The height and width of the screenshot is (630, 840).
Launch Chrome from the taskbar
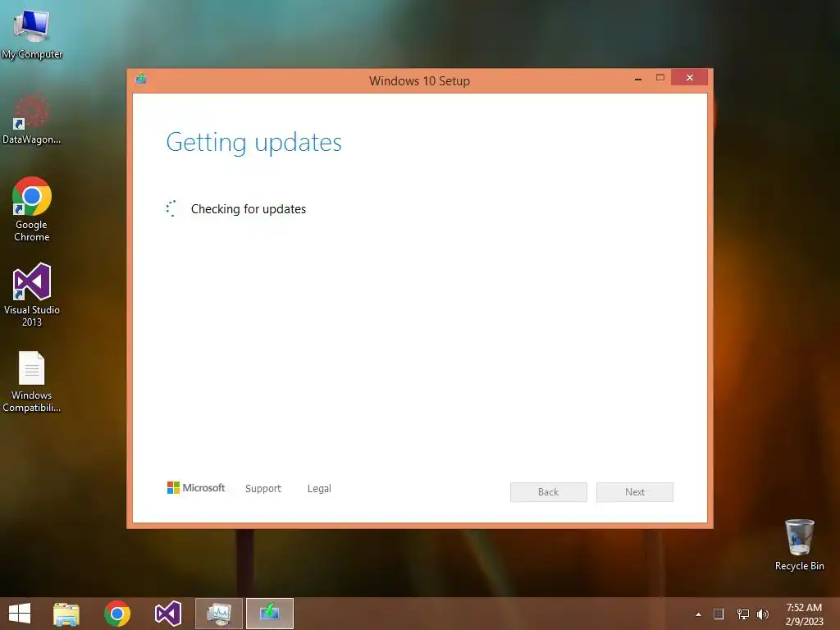click(117, 614)
